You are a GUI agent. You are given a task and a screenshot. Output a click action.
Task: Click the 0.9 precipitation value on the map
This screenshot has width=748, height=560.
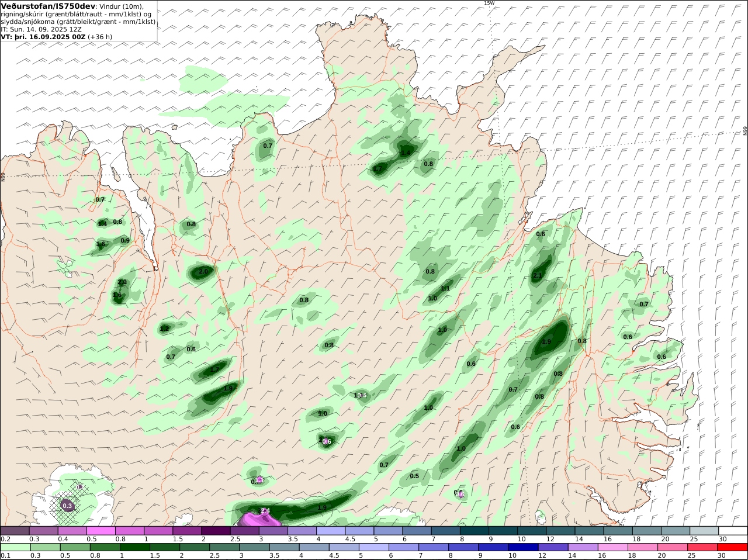click(x=125, y=240)
